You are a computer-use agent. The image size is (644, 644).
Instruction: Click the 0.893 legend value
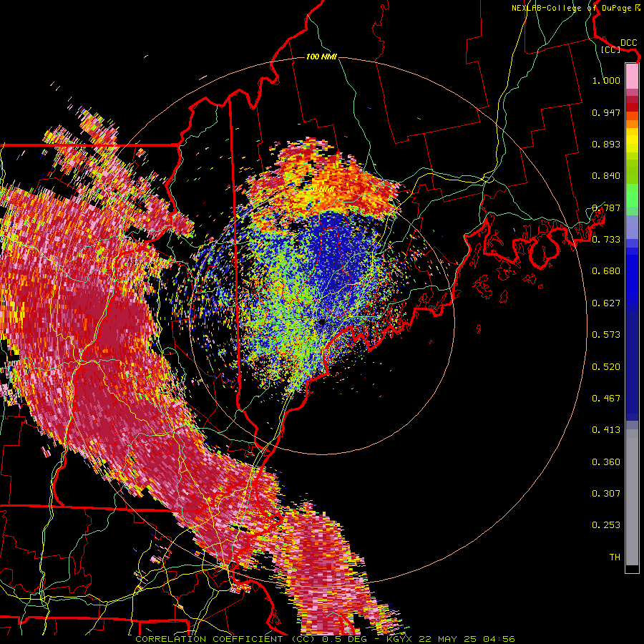(606, 144)
